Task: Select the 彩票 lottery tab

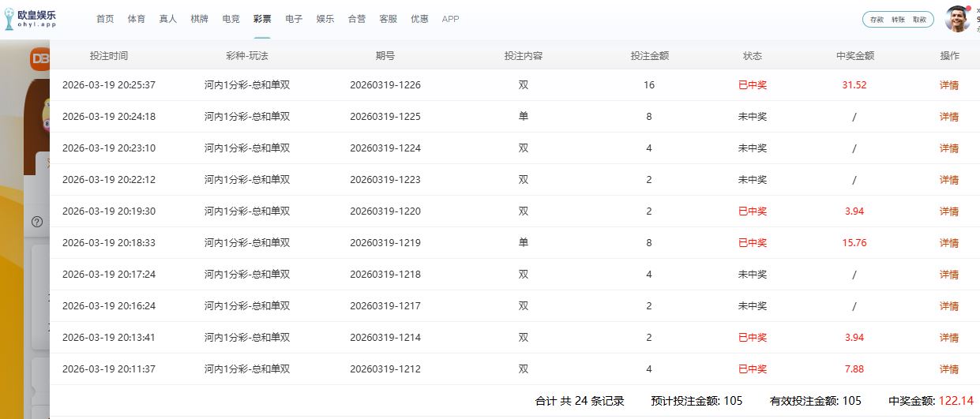Action: coord(262,19)
